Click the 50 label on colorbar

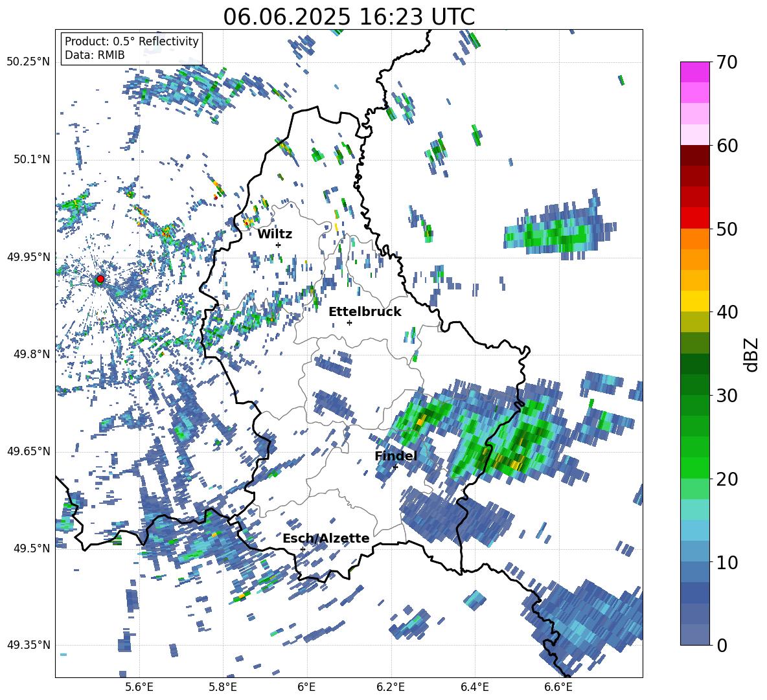[726, 229]
